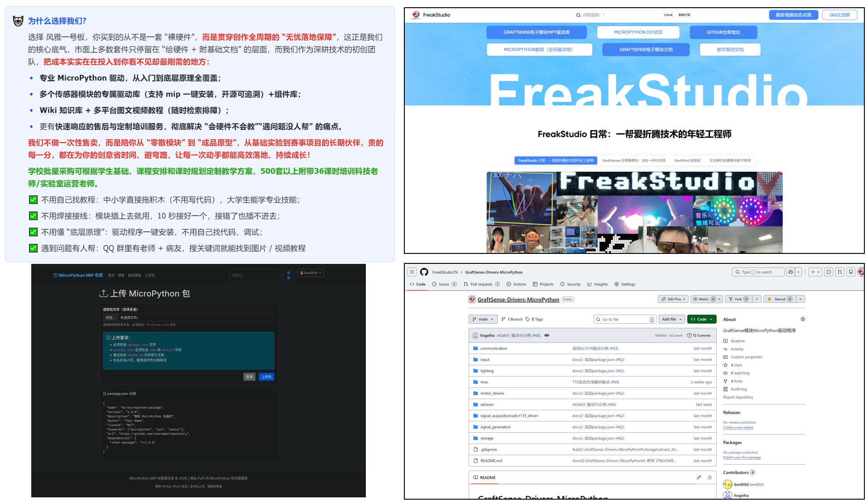Open the GitHub Copilot icon button

tap(791, 272)
